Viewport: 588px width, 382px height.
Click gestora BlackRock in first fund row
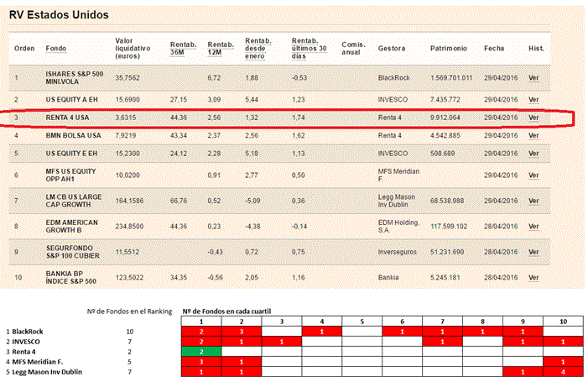pos(393,78)
